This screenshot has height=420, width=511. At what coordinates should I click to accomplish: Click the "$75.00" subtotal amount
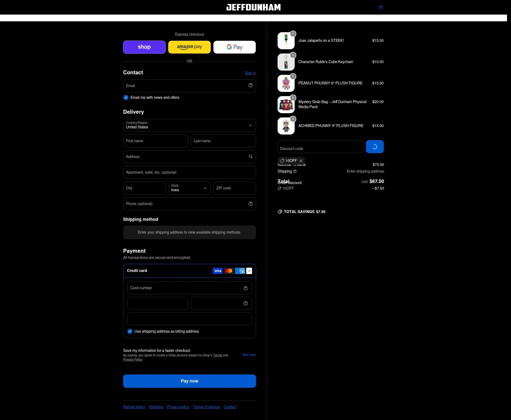pos(378,165)
